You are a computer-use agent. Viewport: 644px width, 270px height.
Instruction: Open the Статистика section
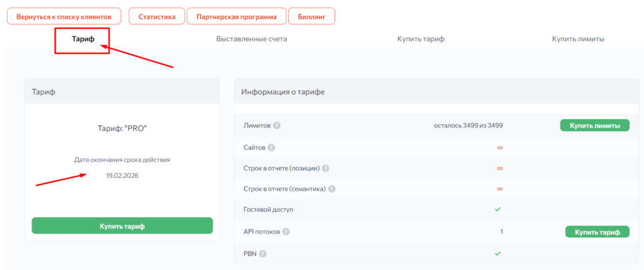coord(157,16)
